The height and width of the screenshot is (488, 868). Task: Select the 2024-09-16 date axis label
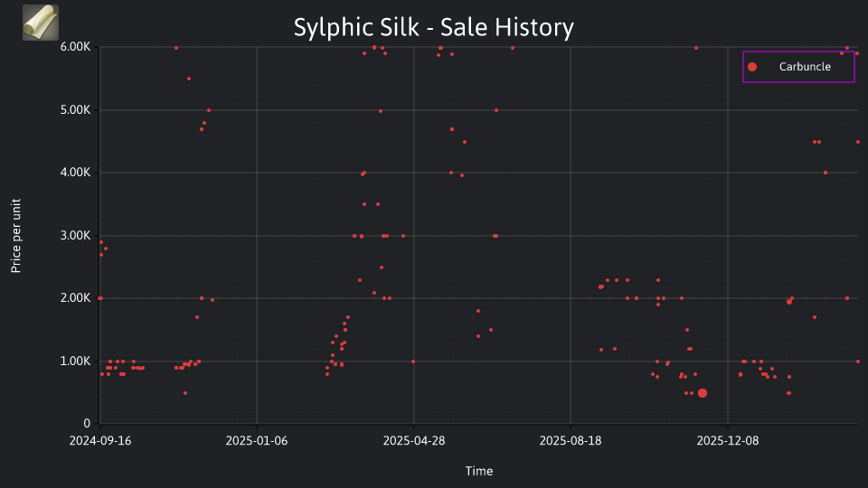[100, 441]
